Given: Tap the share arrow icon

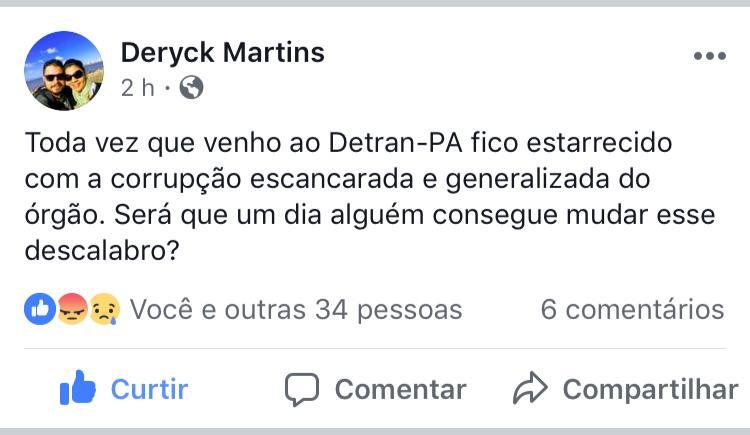Looking at the screenshot, I should (x=530, y=388).
